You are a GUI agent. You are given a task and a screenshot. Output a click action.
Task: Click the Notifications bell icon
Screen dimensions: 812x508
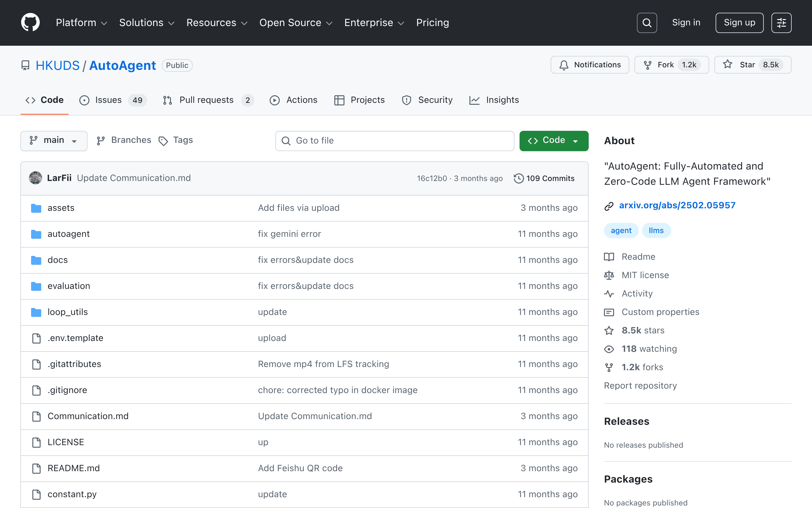point(564,65)
